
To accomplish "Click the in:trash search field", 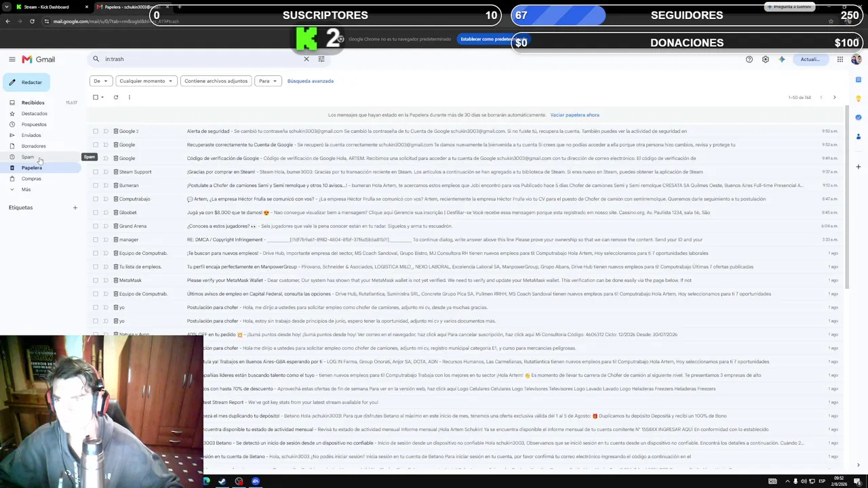I will point(202,59).
